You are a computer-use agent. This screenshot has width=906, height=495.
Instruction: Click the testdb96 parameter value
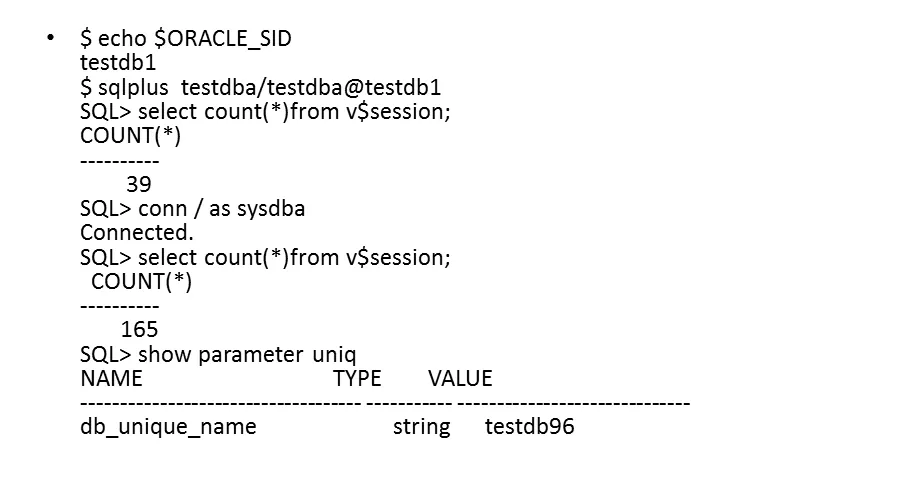click(x=530, y=427)
